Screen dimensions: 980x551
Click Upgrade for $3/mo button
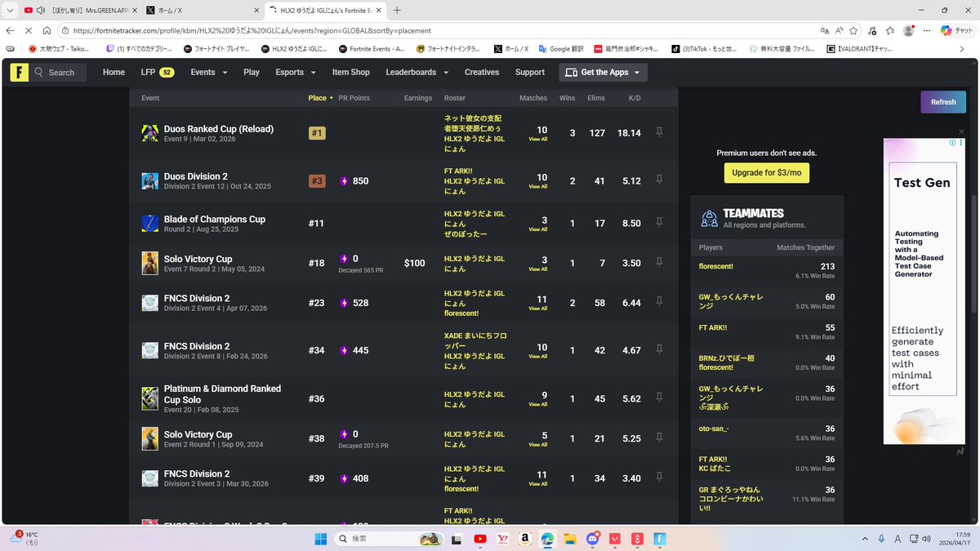click(767, 173)
